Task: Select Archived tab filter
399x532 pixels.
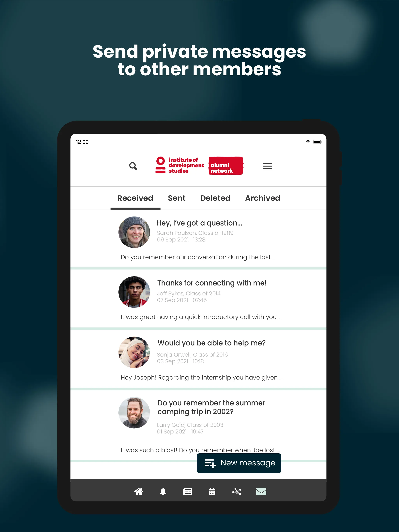Action: click(262, 198)
